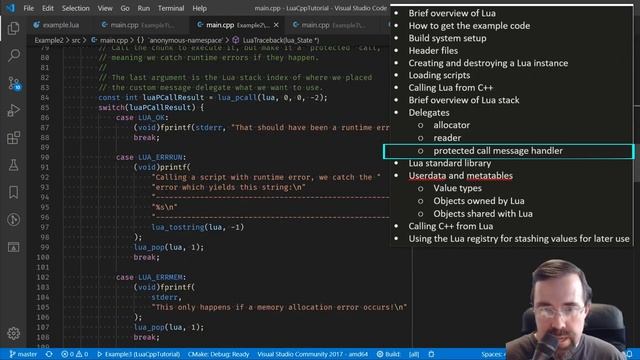The image size is (640, 360).
Task: Click the Lua file icon on example.lua tab
Action: [37, 25]
